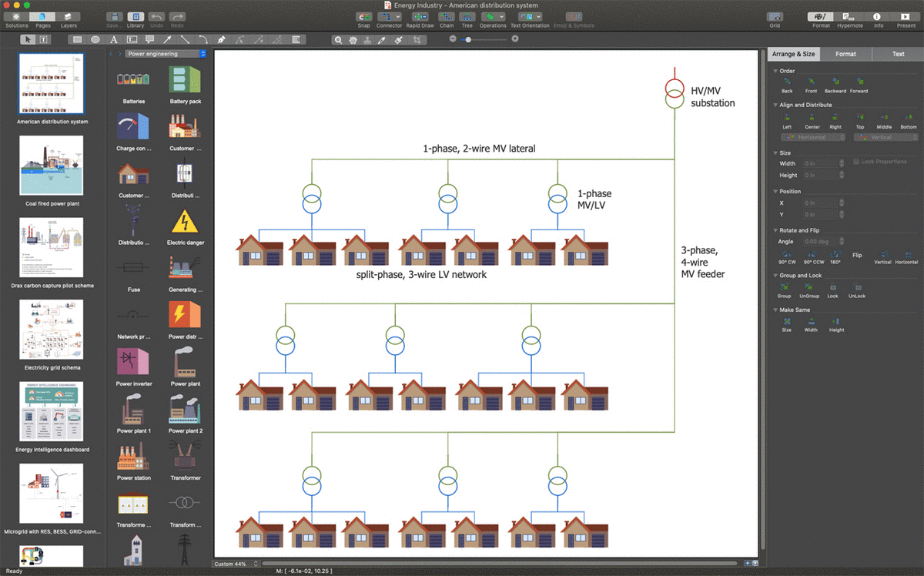Open the Power engineering library dropdown

(x=166, y=54)
